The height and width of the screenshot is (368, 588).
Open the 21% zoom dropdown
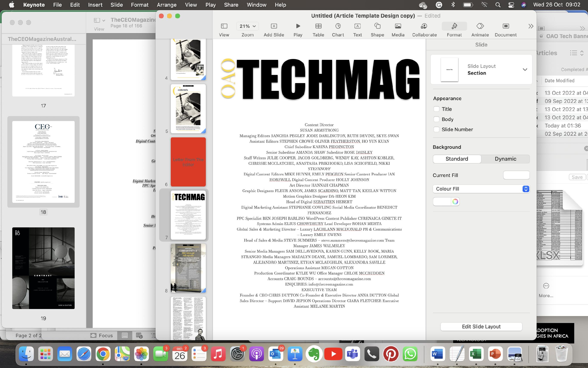[x=248, y=26]
